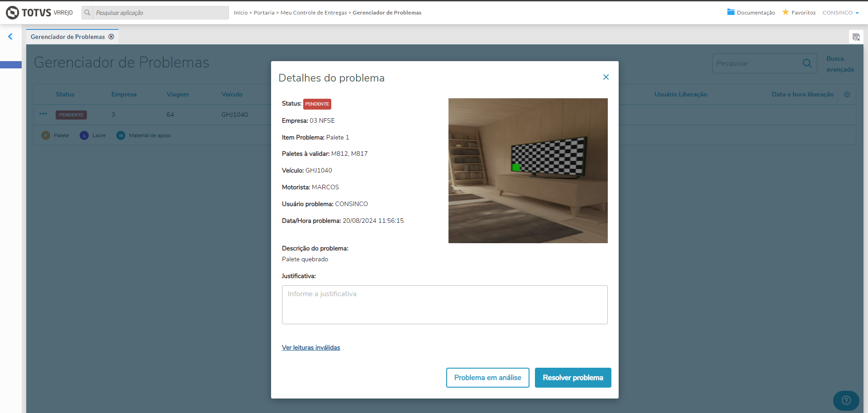Click the Motorista MARCOS text

(310, 187)
